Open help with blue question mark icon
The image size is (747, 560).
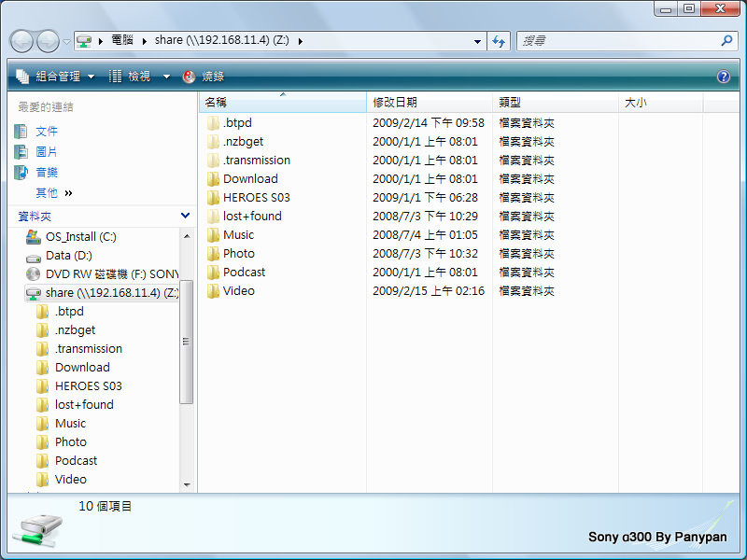723,77
